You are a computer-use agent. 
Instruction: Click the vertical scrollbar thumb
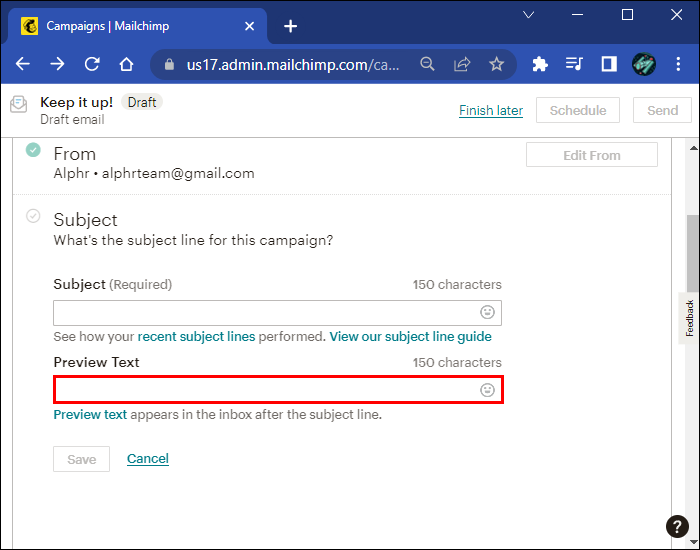[693, 253]
